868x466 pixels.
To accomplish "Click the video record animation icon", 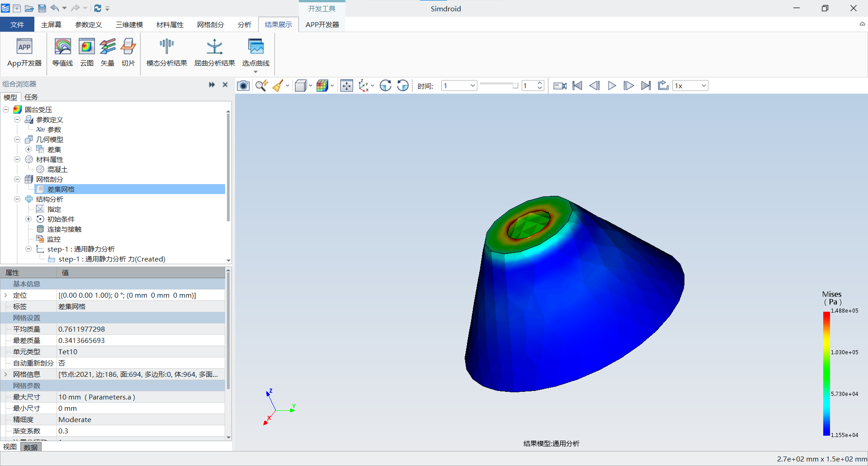I will point(560,86).
